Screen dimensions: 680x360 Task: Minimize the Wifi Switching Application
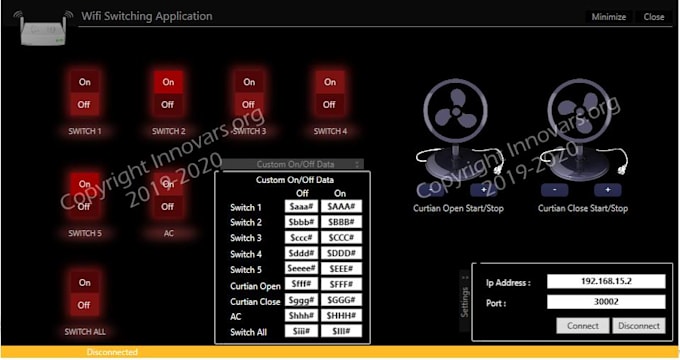click(x=608, y=17)
